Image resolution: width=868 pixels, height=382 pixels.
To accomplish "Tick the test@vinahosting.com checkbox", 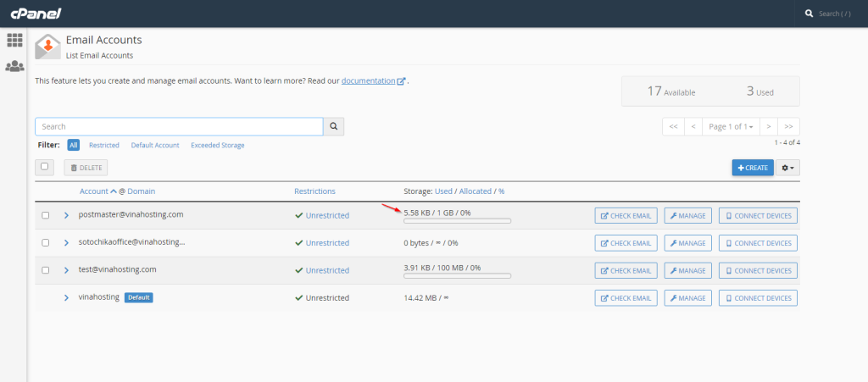I will tap(46, 270).
